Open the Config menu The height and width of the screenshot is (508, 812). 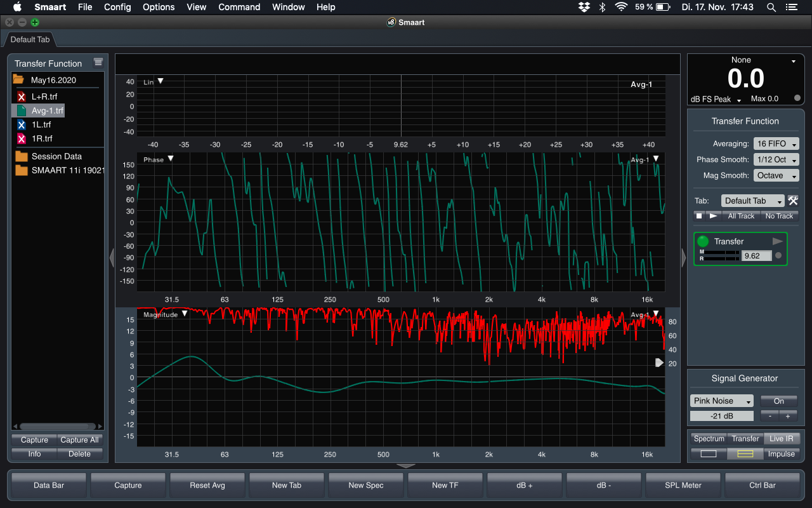[117, 7]
